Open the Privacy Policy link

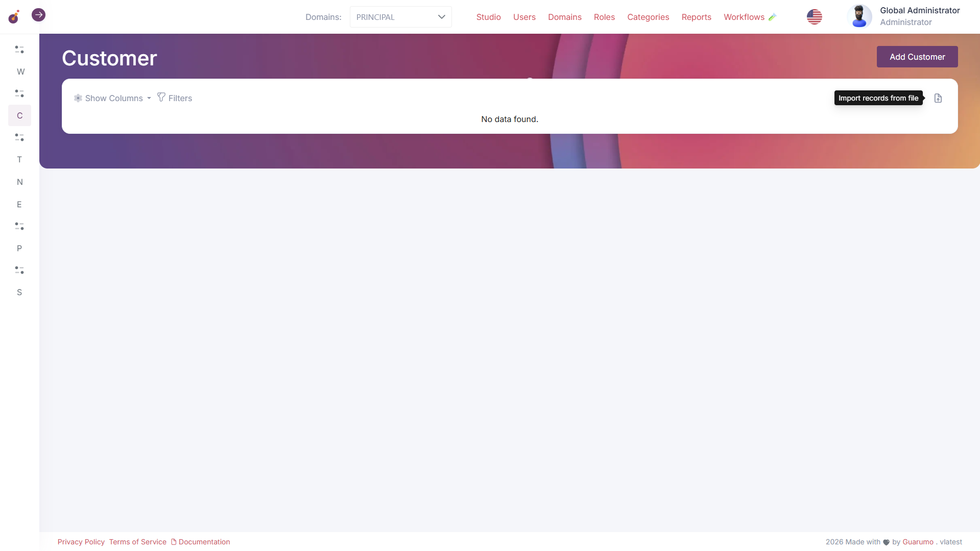[81, 542]
